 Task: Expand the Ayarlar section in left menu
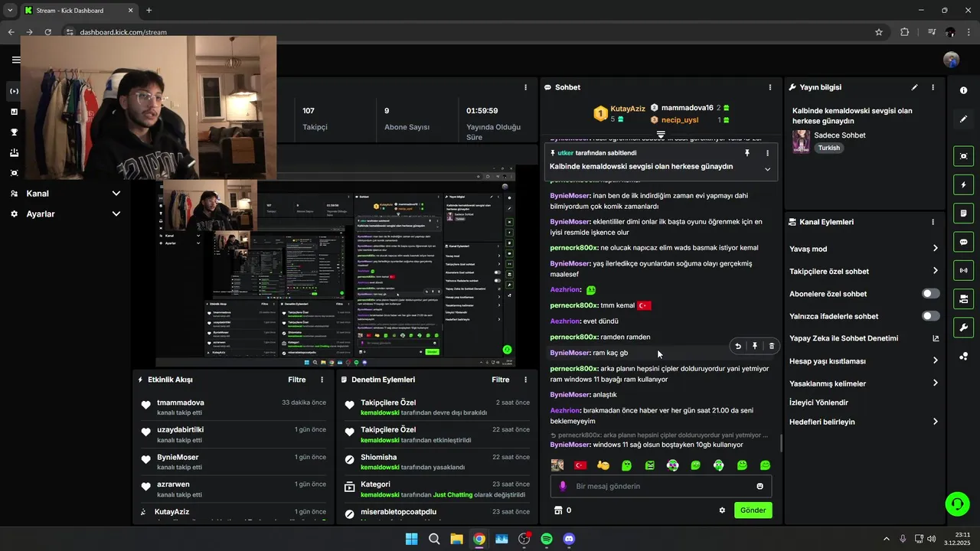point(116,214)
